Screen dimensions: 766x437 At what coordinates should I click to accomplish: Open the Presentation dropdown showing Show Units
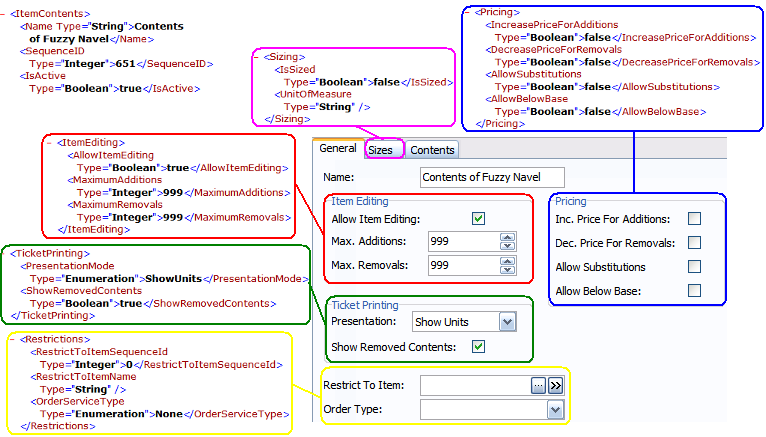click(x=507, y=322)
